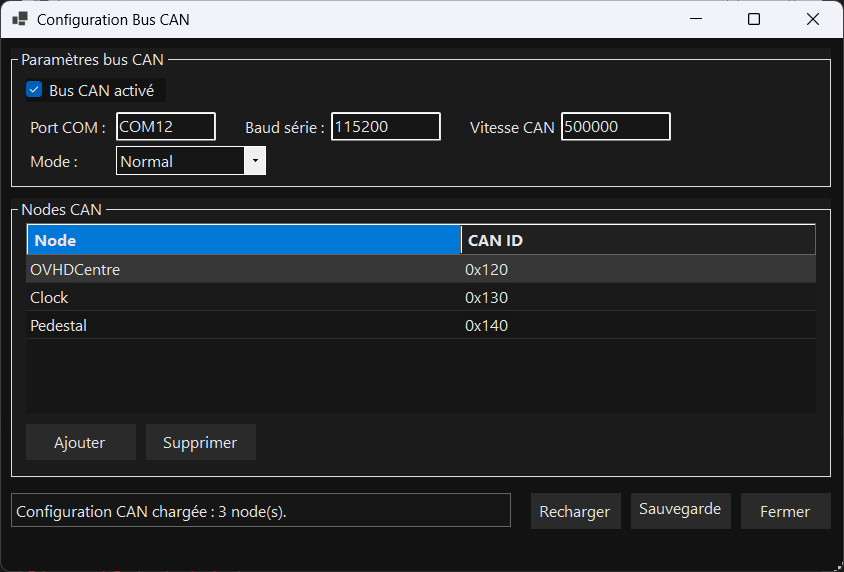
Task: Focus the Baud série text box
Action: (385, 127)
